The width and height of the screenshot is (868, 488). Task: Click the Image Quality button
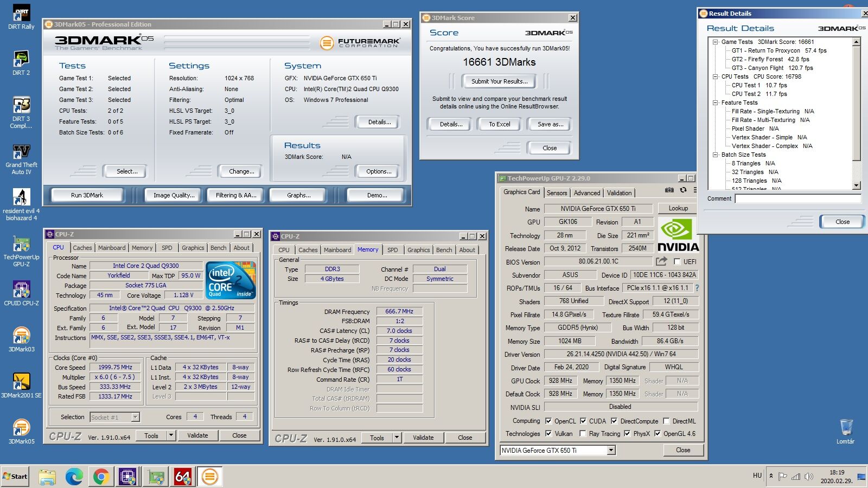[174, 195]
